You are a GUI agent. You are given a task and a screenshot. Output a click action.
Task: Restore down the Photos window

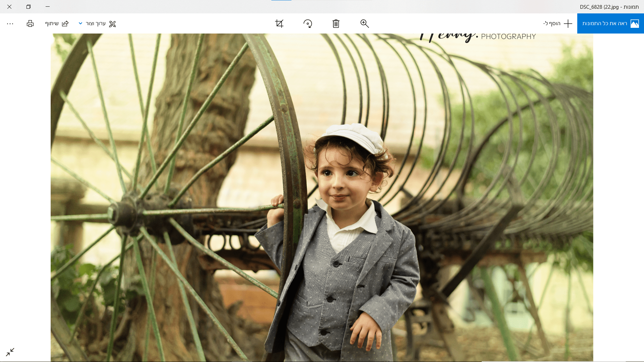tap(29, 7)
